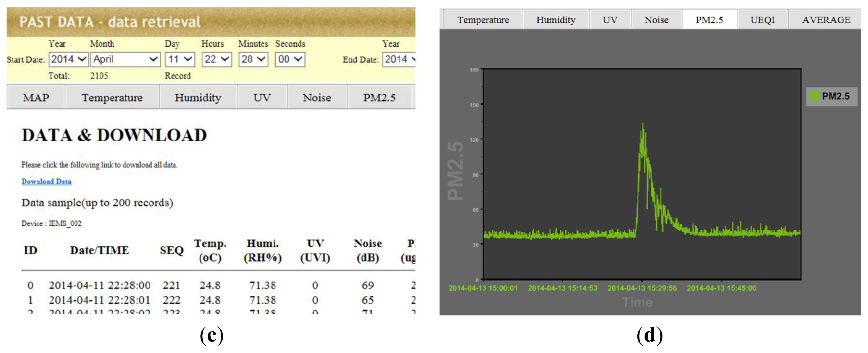868x353 pixels.
Task: Select the Temperature tab in data retrieval panel
Action: pyautogui.click(x=112, y=97)
